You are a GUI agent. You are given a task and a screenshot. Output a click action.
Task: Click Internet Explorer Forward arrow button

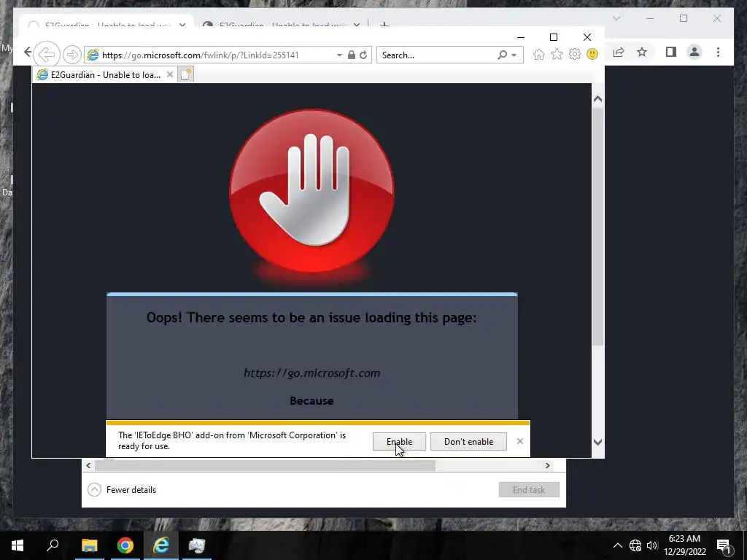point(72,55)
